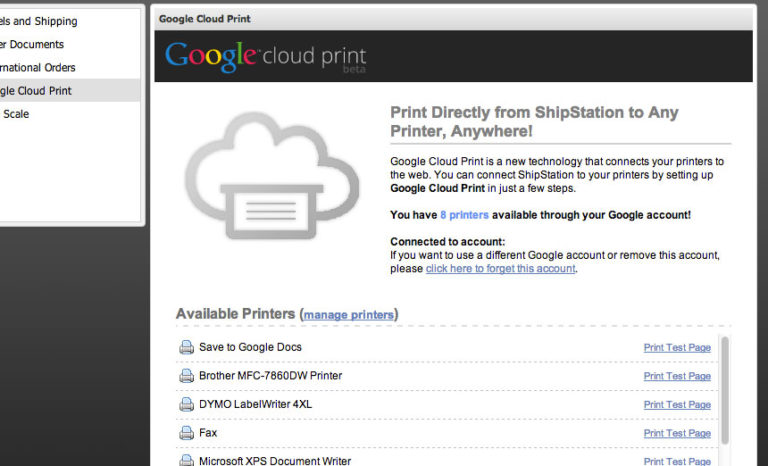This screenshot has width=768, height=466.
Task: Open the manage printers link
Action: 348,315
